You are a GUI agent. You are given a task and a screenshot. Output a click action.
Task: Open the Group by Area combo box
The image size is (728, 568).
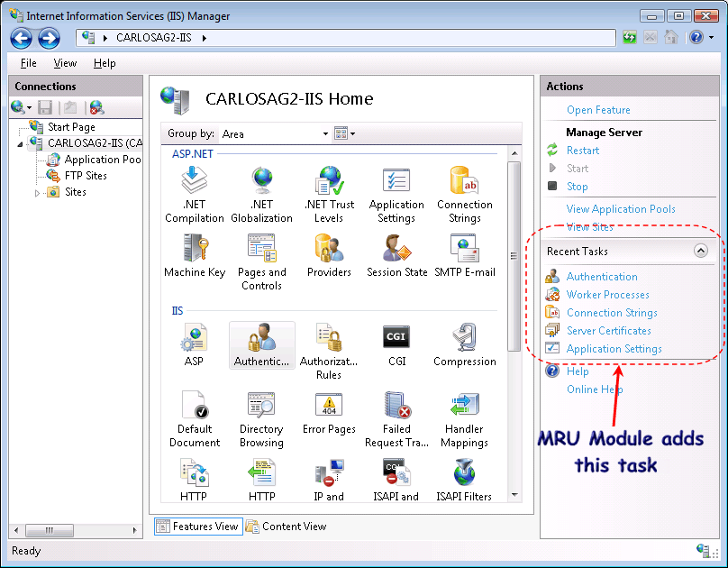275,133
